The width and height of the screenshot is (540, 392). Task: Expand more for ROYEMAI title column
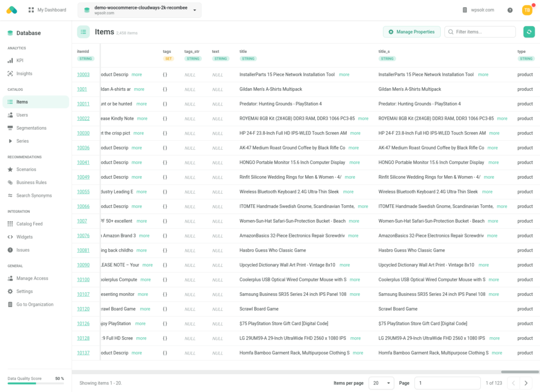(x=363, y=119)
